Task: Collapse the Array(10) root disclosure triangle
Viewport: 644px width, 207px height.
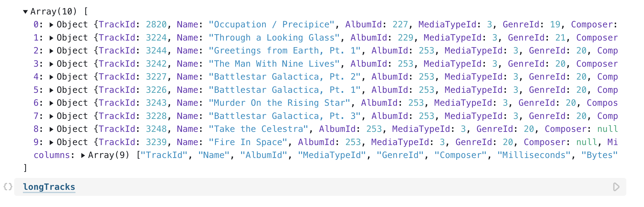Action: click(25, 11)
